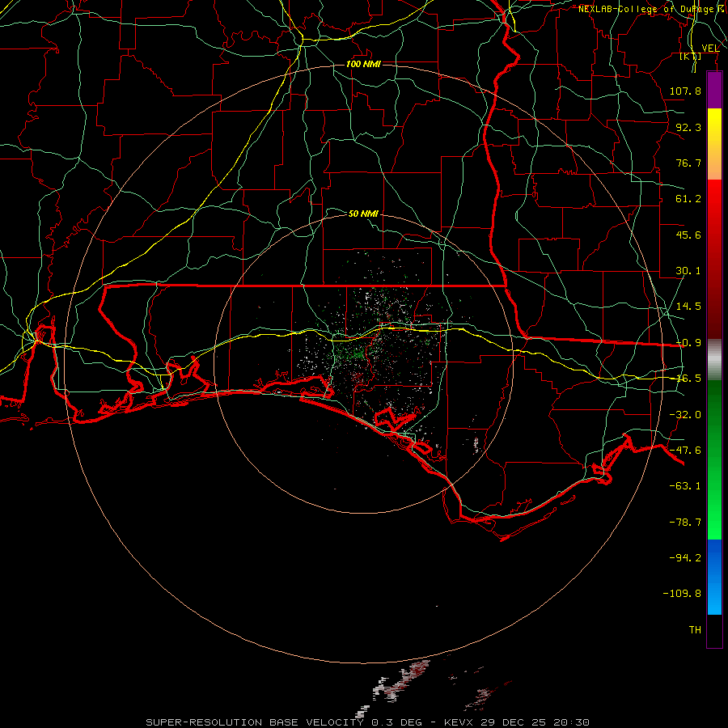Click the TH label on the legend
This screenshot has width=728, height=728.
[695, 630]
